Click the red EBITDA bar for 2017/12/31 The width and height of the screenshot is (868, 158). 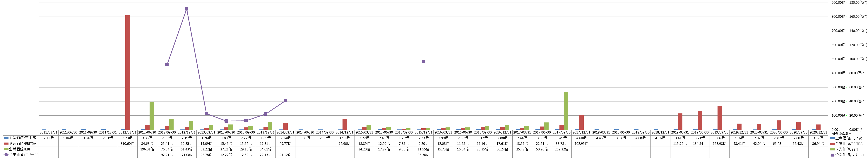tap(582, 122)
